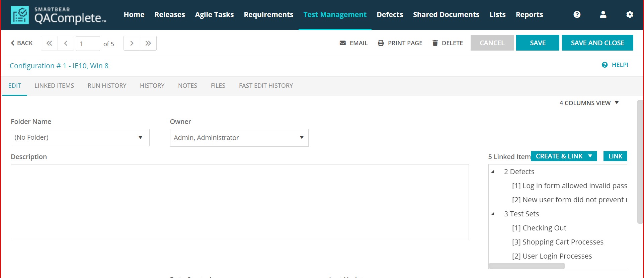Viewport: 644px width, 278px height.
Task: Open the user profile icon
Action: click(x=603, y=14)
